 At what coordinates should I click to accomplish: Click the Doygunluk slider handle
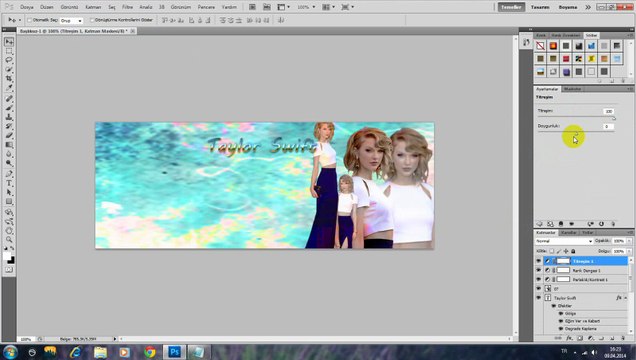[x=576, y=133]
